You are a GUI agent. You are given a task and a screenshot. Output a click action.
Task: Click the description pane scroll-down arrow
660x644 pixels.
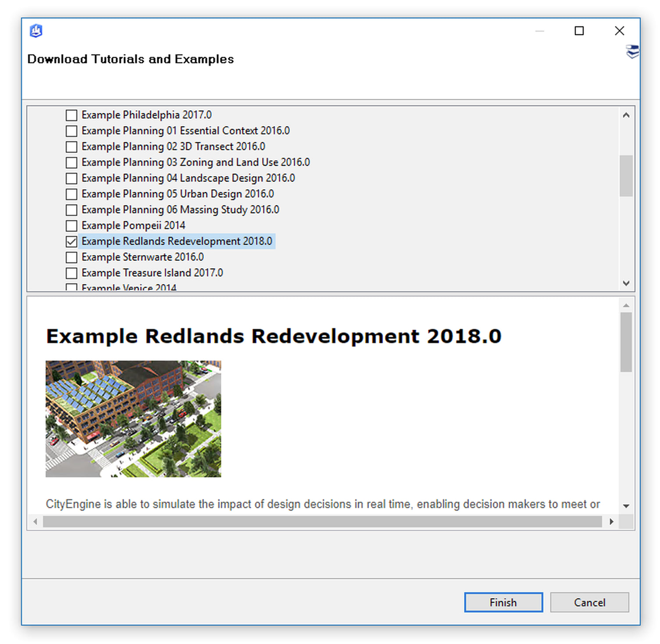pos(626,506)
